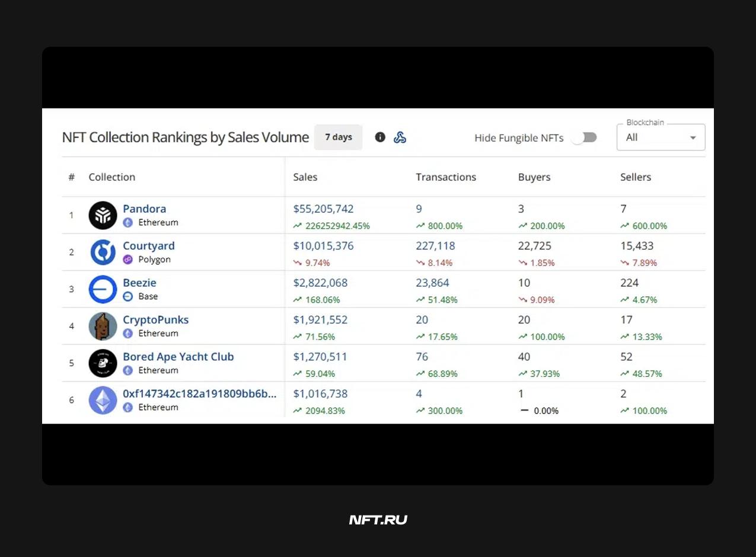This screenshot has width=756, height=557.
Task: Click the Collection column header
Action: point(112,177)
